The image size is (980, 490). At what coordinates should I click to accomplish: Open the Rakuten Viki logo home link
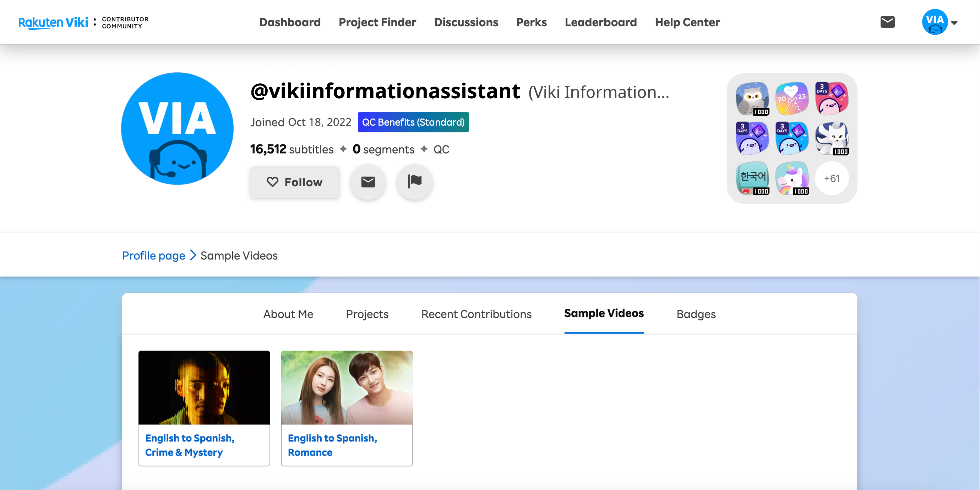(53, 22)
